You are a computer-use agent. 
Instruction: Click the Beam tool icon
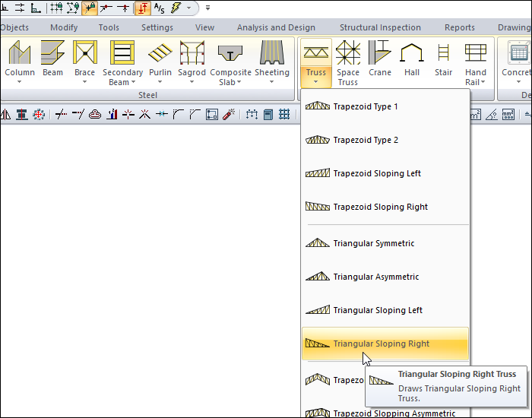(52, 55)
